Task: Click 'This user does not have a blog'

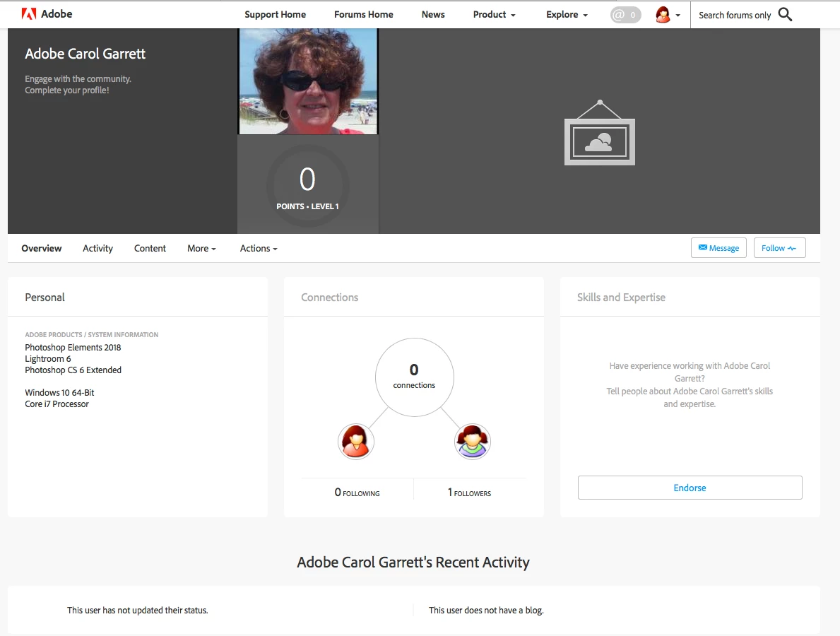Action: [x=486, y=610]
